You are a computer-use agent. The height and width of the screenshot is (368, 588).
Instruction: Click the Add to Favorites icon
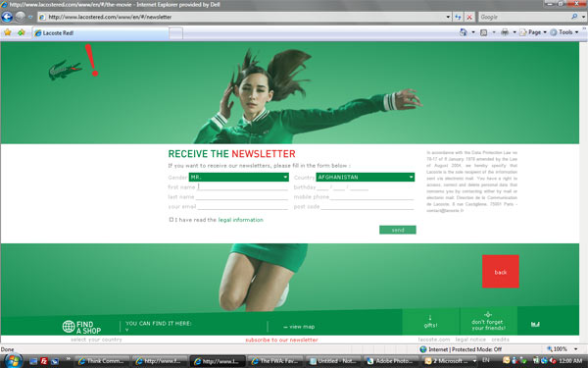coord(21,32)
